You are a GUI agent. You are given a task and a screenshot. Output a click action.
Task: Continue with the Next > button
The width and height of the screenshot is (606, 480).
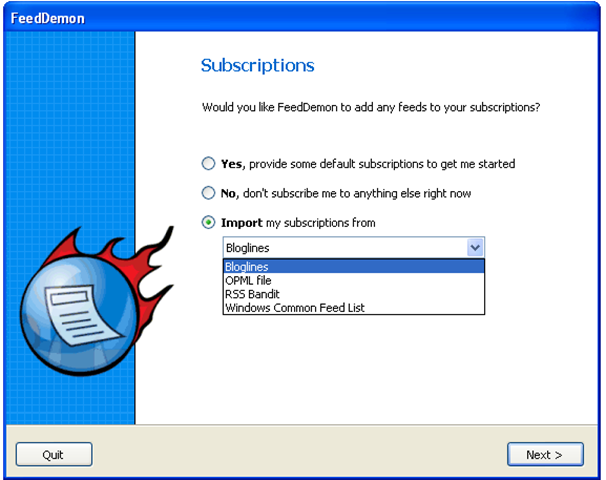pyautogui.click(x=545, y=454)
